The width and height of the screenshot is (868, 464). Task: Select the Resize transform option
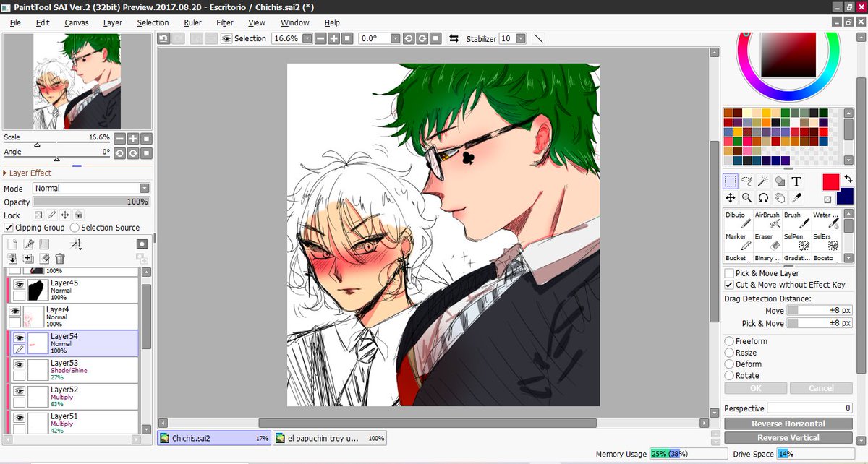pos(729,353)
